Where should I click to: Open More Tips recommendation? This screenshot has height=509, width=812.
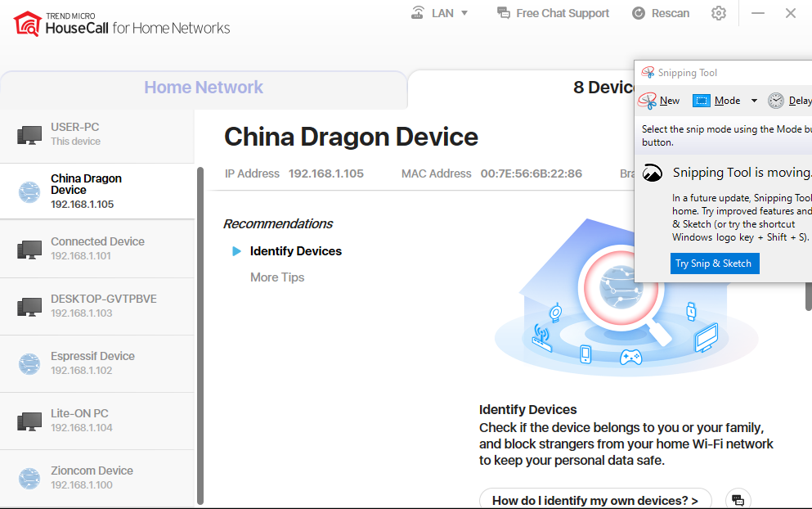click(277, 277)
